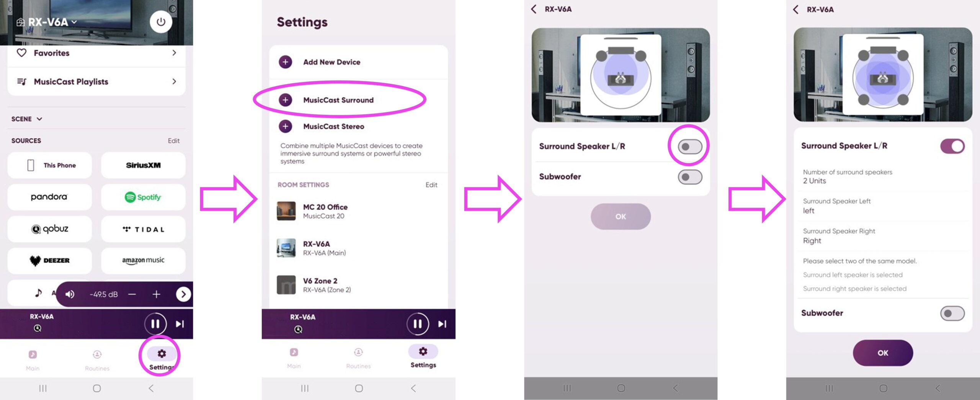Switch to the circled Settings tab
The height and width of the screenshot is (400, 980).
coord(162,359)
